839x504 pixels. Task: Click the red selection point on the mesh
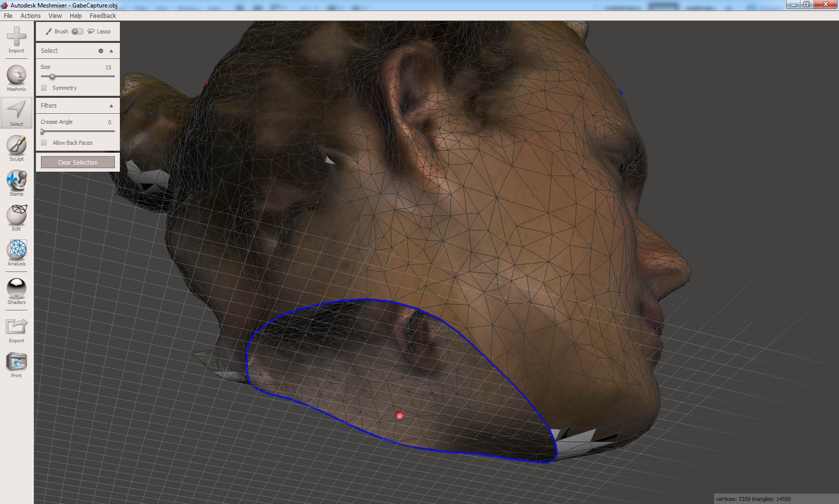point(399,415)
